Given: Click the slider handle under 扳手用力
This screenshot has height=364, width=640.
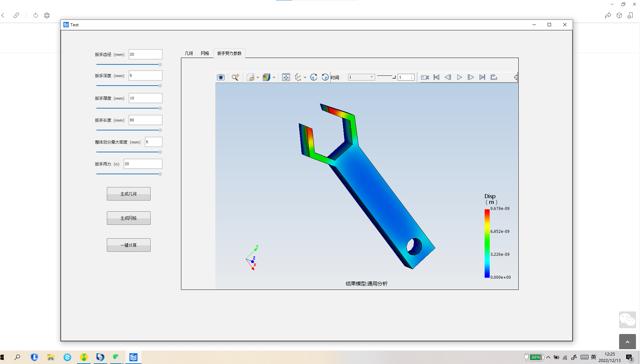Looking at the screenshot, I should point(160,174).
